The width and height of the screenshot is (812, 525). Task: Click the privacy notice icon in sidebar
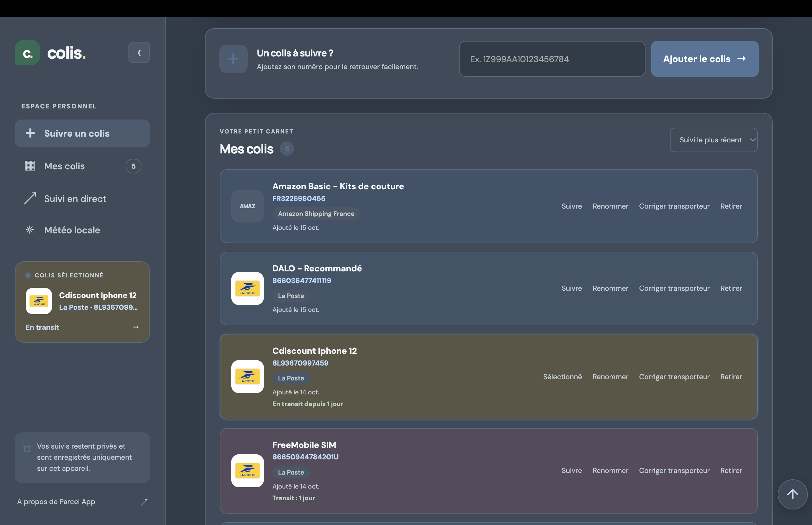coord(27,449)
